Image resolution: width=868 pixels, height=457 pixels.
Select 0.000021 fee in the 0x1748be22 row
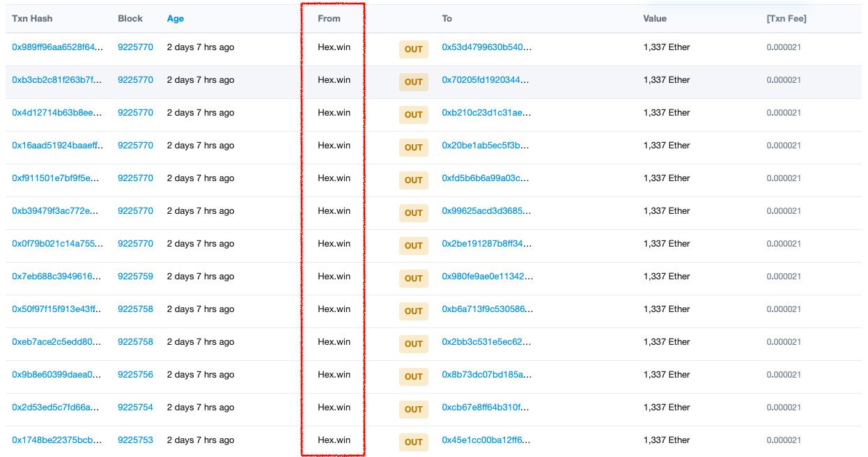click(784, 440)
